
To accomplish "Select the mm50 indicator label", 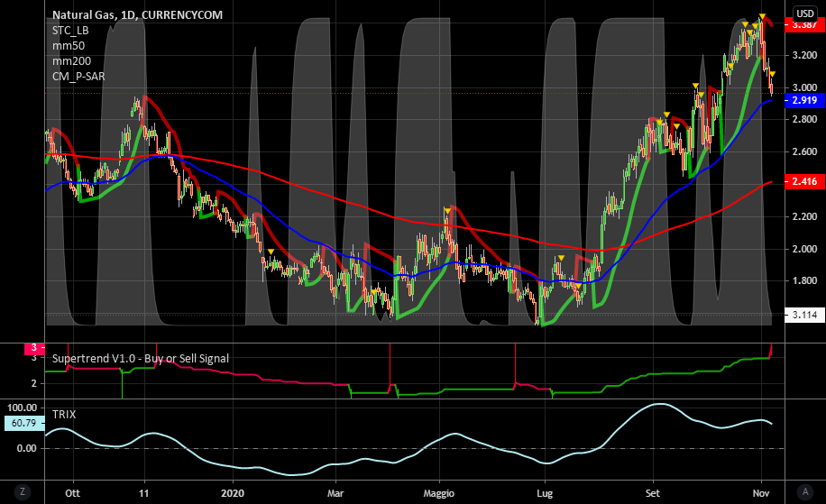I will (x=68, y=46).
